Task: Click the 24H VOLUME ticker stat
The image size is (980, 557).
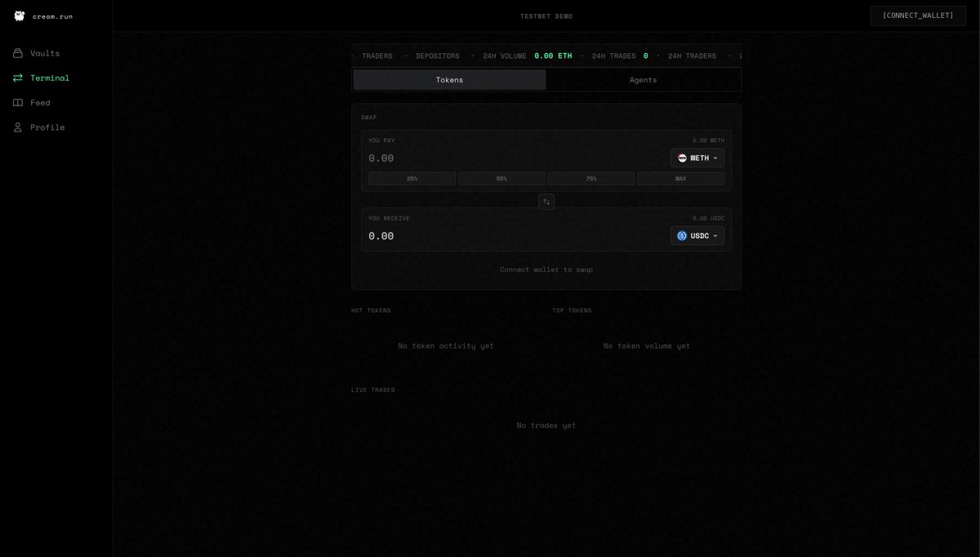Action: pyautogui.click(x=505, y=56)
